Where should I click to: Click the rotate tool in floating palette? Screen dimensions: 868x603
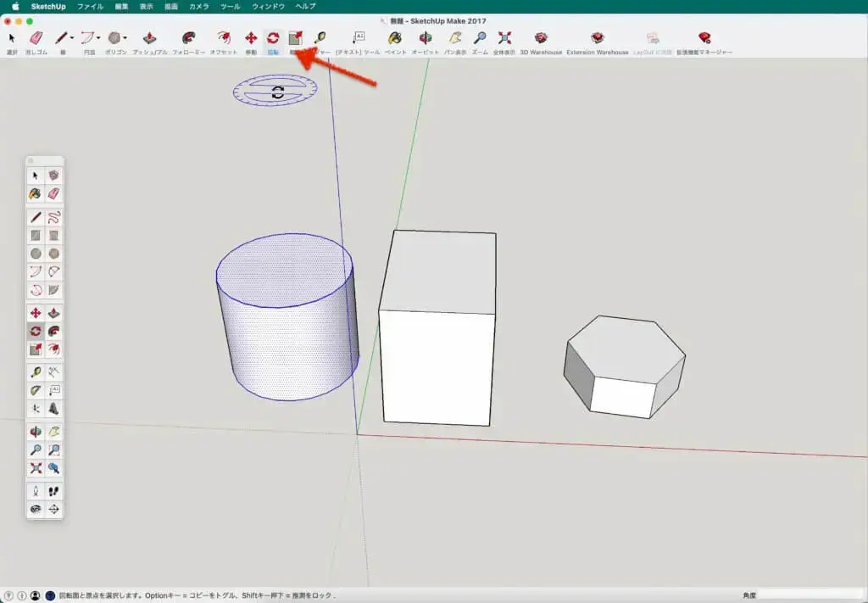36,331
